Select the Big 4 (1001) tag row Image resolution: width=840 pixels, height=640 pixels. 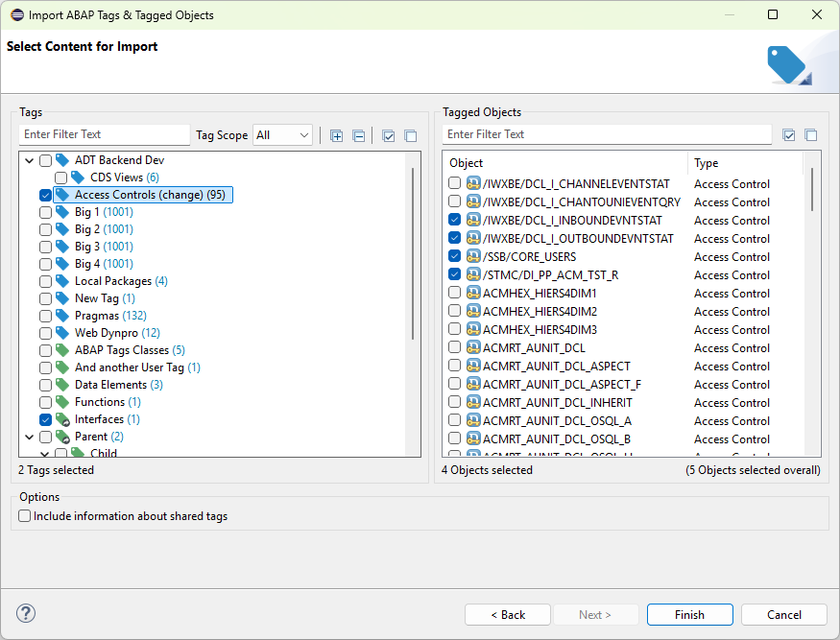(x=104, y=264)
